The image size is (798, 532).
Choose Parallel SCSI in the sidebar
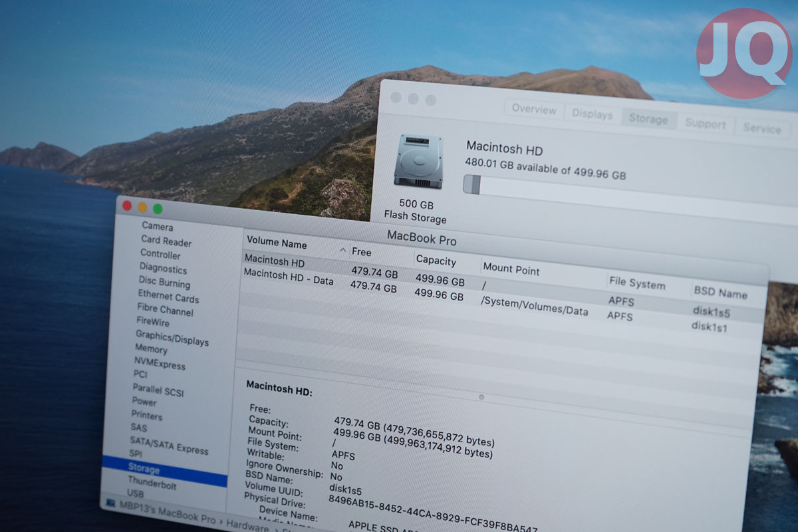coord(158,390)
